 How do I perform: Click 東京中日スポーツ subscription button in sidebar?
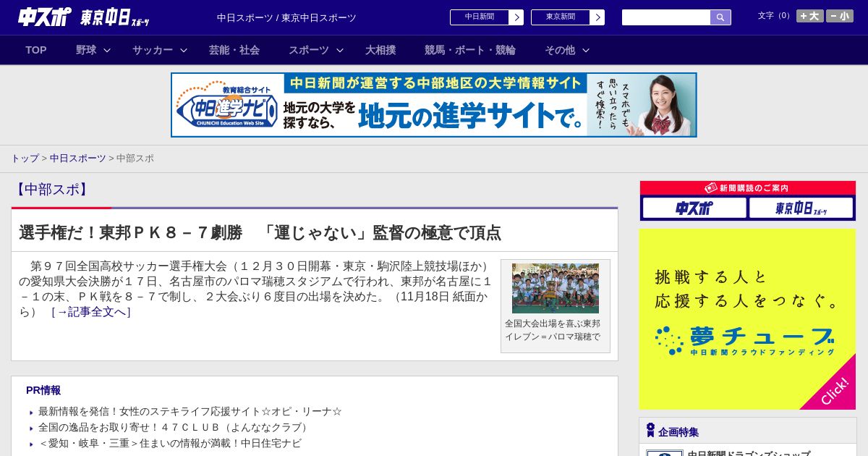pos(801,208)
